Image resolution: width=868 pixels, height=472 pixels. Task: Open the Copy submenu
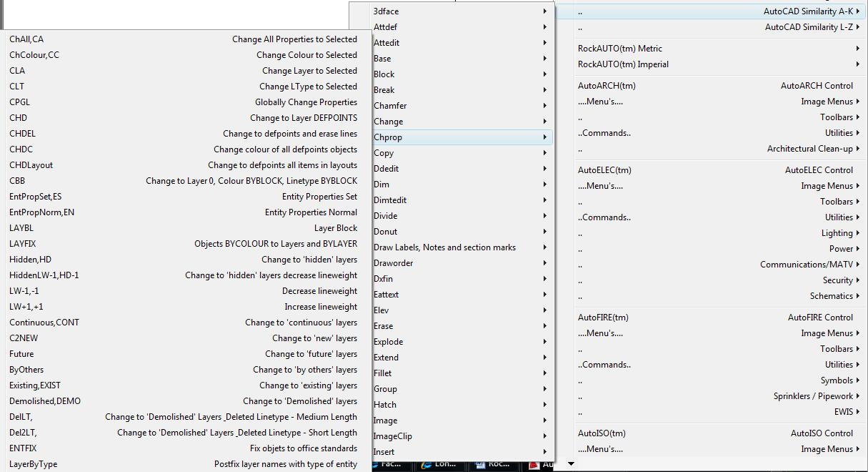point(462,153)
